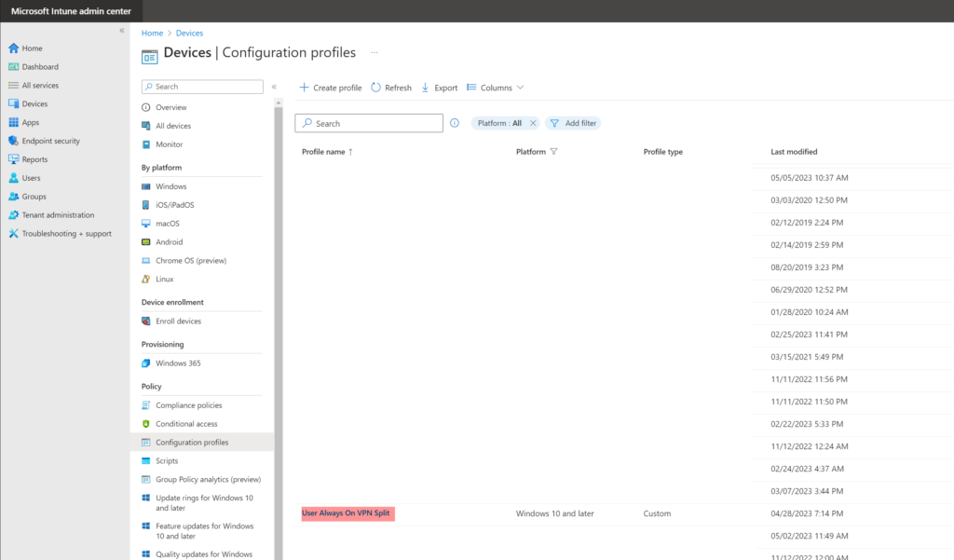The image size is (954, 560).
Task: Click the All services list icon
Action: click(x=13, y=85)
